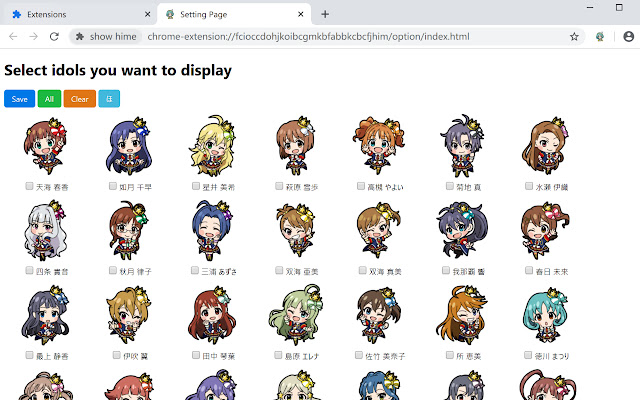The width and height of the screenshot is (640, 400).
Task: Toggle the 田中 琴葉 checkbox
Action: (x=196, y=355)
